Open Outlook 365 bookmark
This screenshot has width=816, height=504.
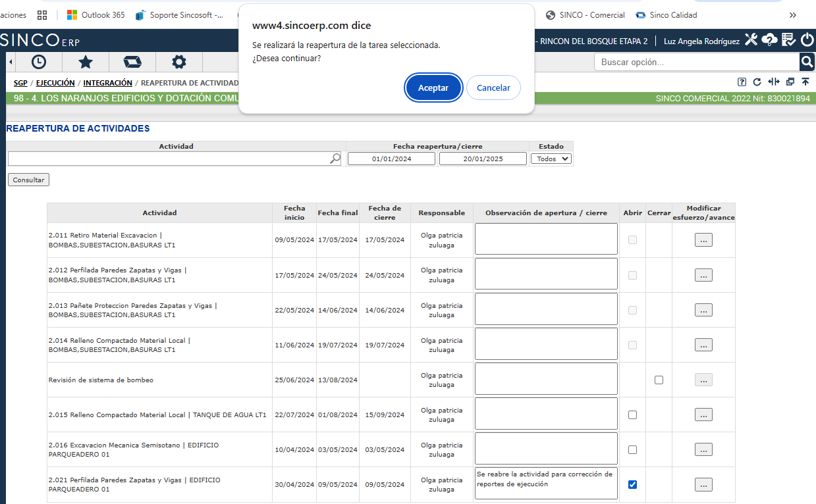tap(95, 14)
